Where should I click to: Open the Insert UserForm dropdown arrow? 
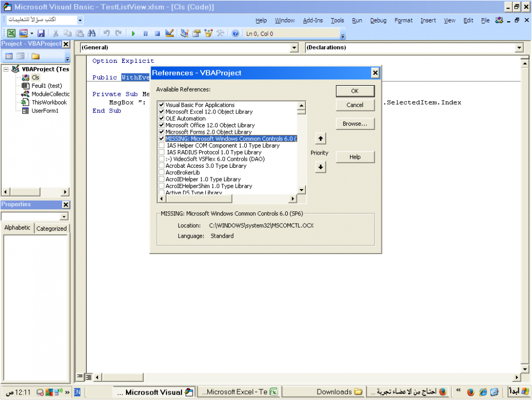click(31, 33)
